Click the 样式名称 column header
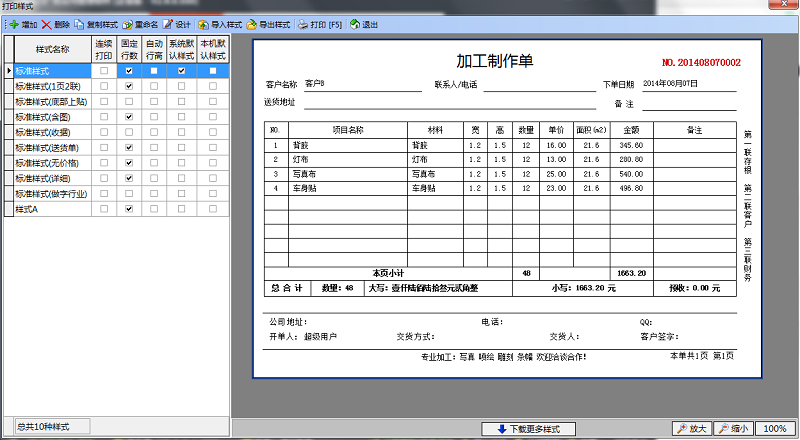This screenshot has width=800, height=440. [52, 49]
